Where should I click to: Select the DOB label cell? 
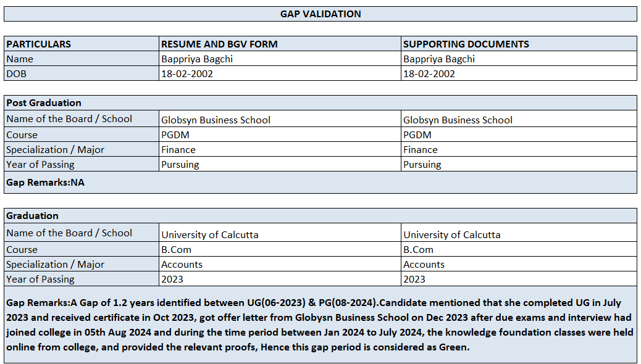(17, 73)
